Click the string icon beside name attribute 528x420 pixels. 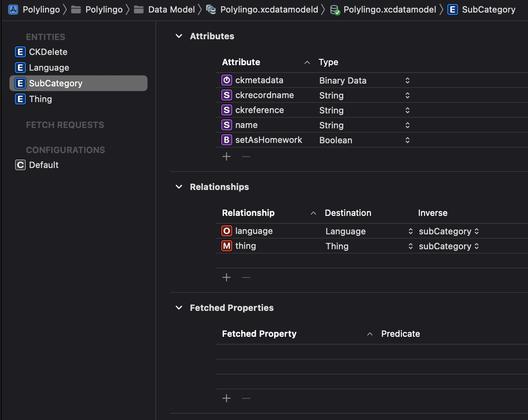click(227, 125)
